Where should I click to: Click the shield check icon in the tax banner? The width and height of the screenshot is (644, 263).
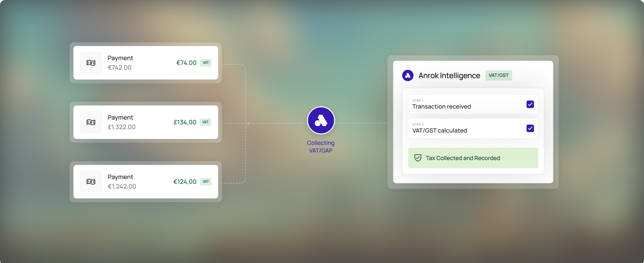(x=418, y=158)
